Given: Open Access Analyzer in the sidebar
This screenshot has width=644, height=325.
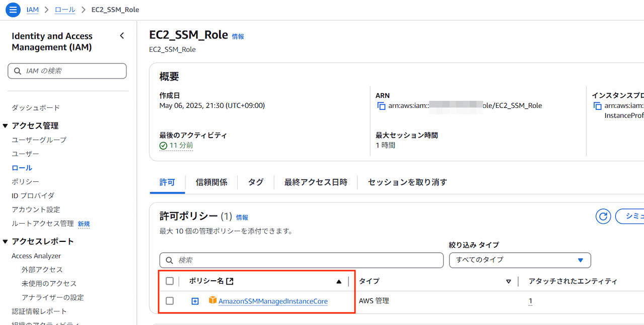Looking at the screenshot, I should pyautogui.click(x=36, y=256).
